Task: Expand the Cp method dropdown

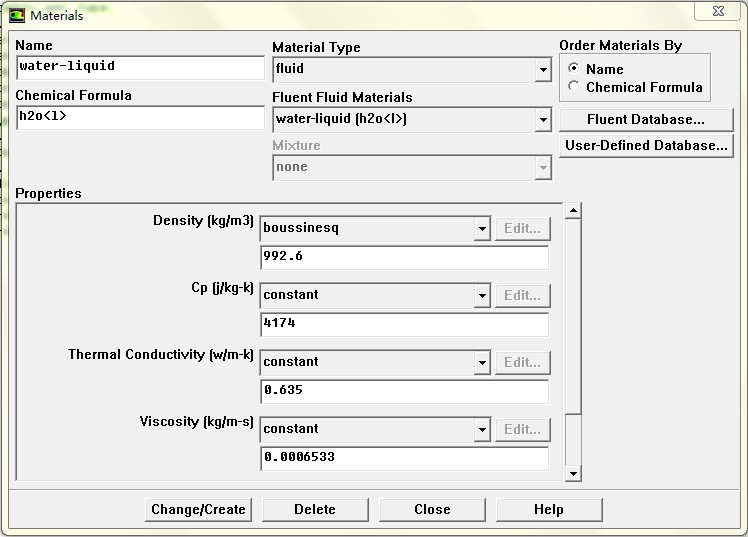Action: pyautogui.click(x=482, y=295)
